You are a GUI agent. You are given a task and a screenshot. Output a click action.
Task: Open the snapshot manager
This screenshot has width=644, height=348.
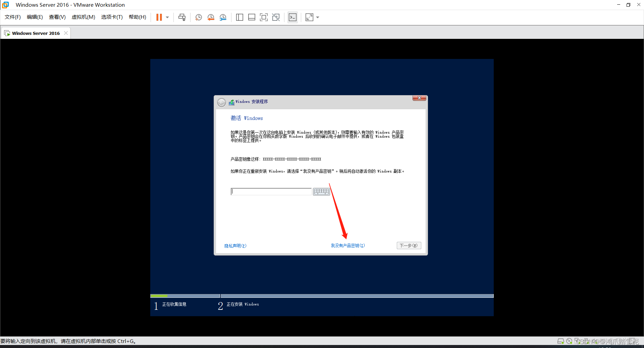pos(223,17)
